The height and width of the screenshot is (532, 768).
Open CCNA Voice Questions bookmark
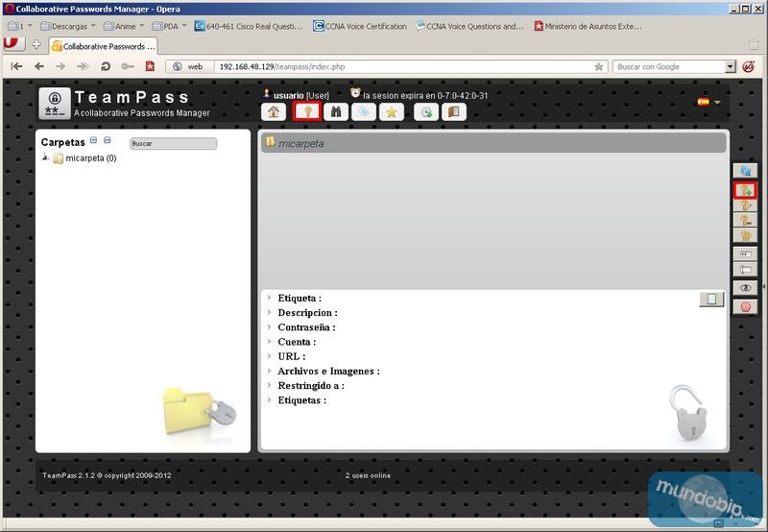pos(469,26)
